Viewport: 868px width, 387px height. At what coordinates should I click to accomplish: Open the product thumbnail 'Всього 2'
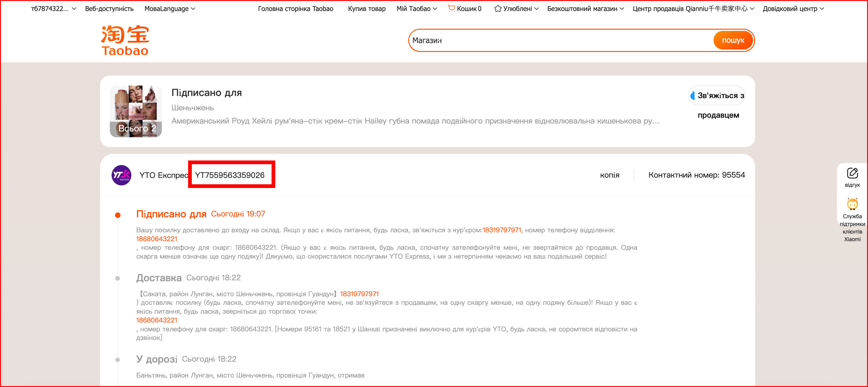point(136,112)
